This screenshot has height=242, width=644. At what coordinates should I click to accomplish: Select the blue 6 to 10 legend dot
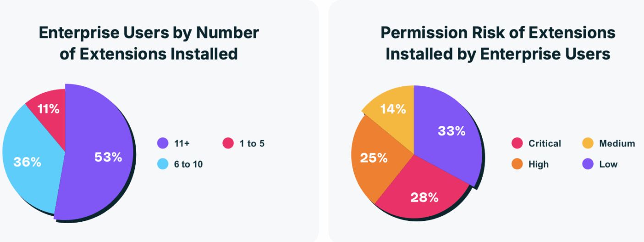coord(163,164)
